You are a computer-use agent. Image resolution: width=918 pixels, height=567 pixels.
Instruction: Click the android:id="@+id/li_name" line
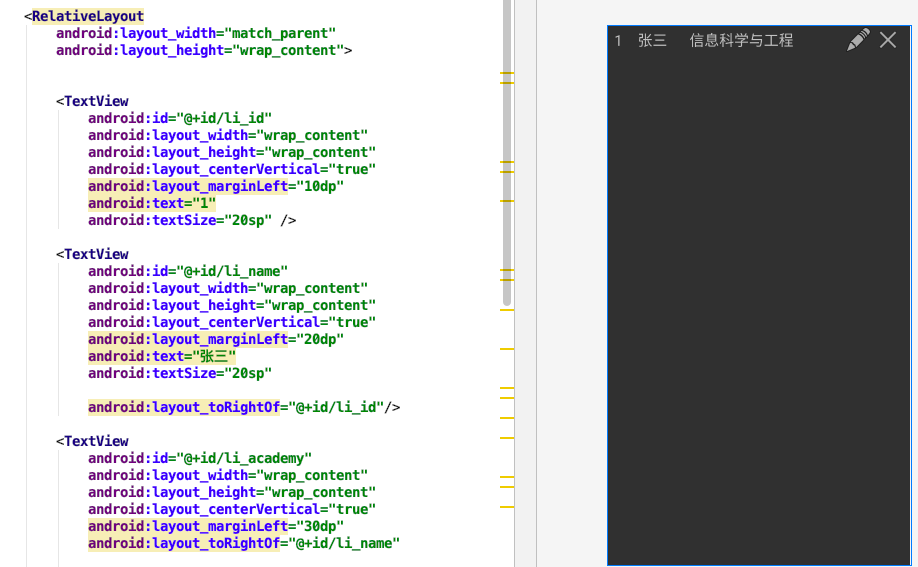pyautogui.click(x=188, y=271)
